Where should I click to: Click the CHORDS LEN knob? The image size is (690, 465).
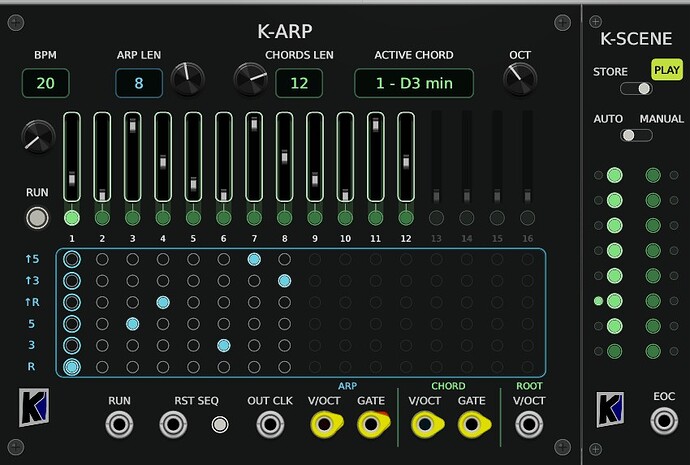[250, 79]
